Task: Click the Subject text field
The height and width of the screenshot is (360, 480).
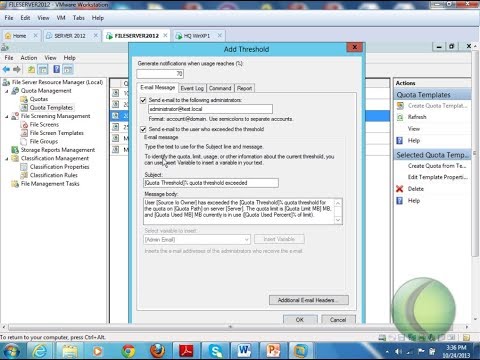Action: [211, 183]
